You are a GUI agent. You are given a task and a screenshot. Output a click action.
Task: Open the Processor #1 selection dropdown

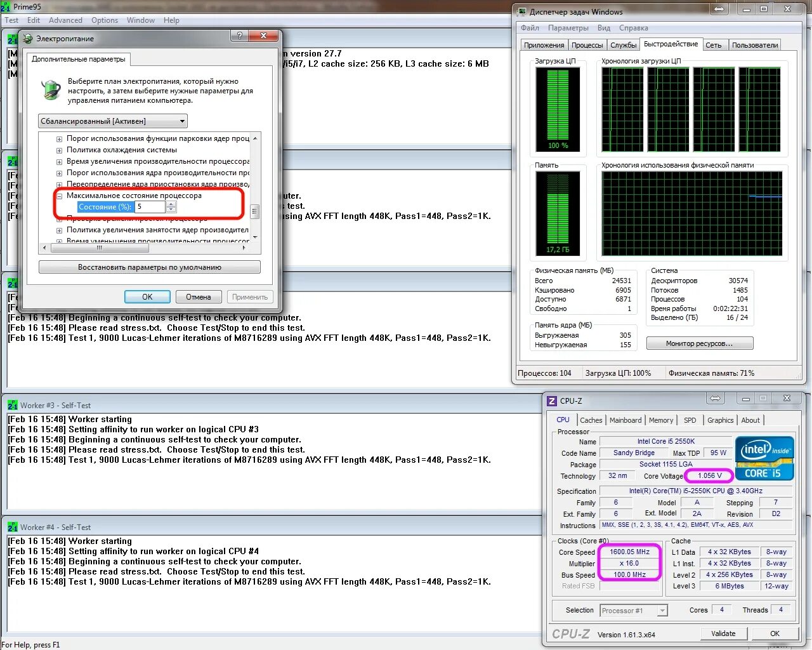click(x=634, y=611)
